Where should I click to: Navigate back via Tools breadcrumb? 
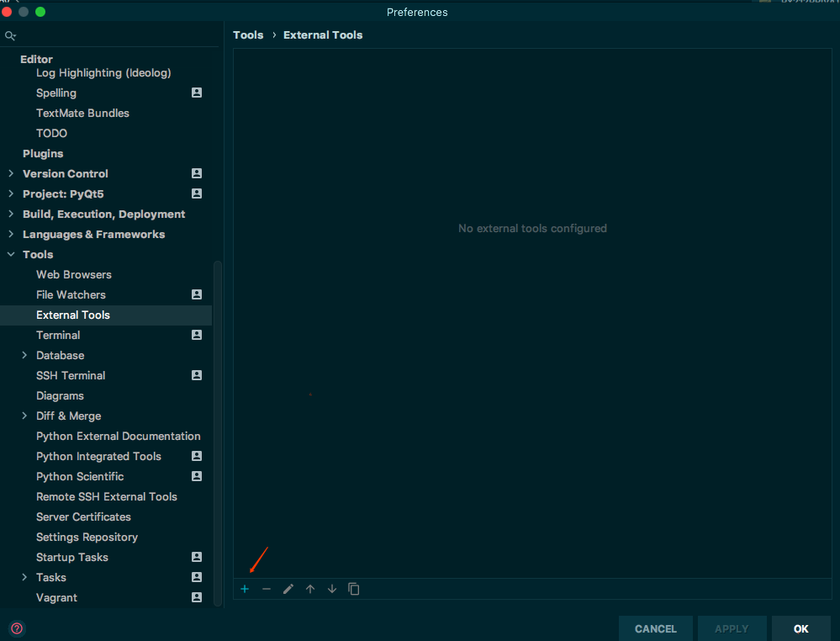248,34
